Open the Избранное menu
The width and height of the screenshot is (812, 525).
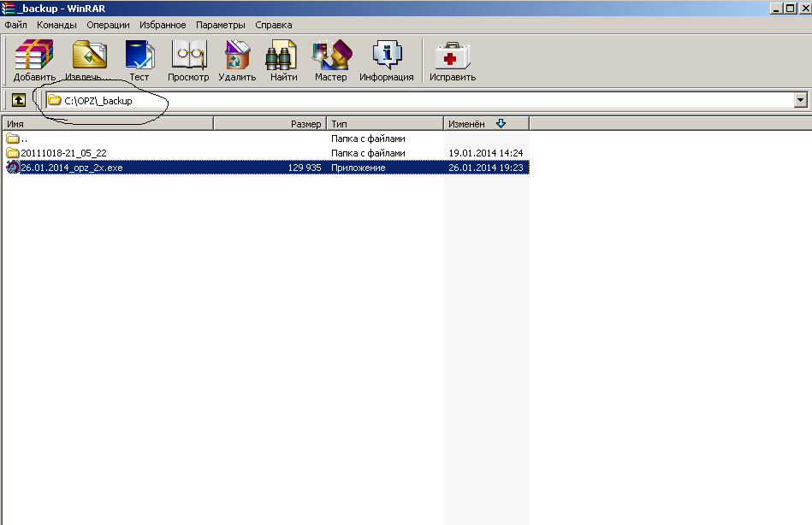[163, 25]
